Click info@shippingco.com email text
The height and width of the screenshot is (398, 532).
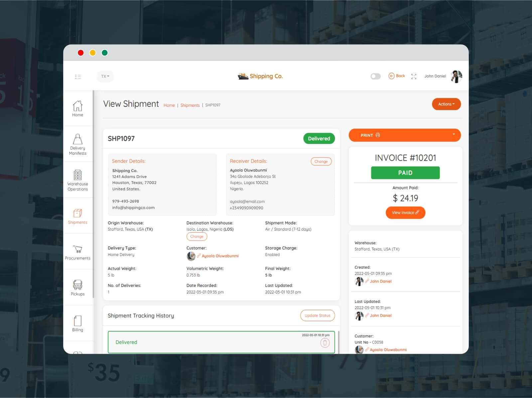click(133, 208)
